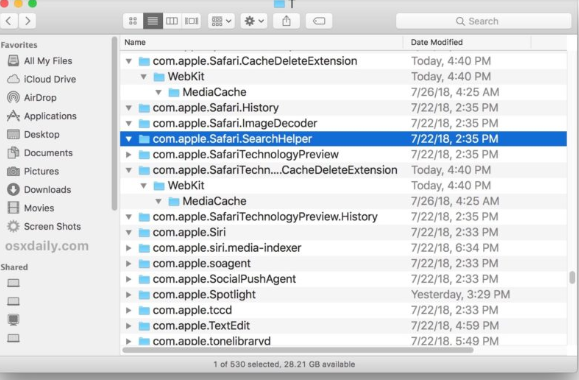
Task: Switch to column view
Action: 172,21
